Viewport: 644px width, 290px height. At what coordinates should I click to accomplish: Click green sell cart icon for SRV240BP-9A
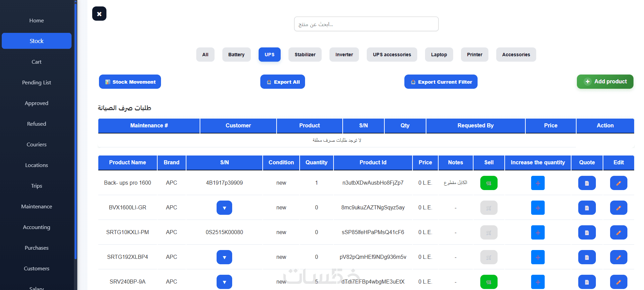pyautogui.click(x=489, y=282)
